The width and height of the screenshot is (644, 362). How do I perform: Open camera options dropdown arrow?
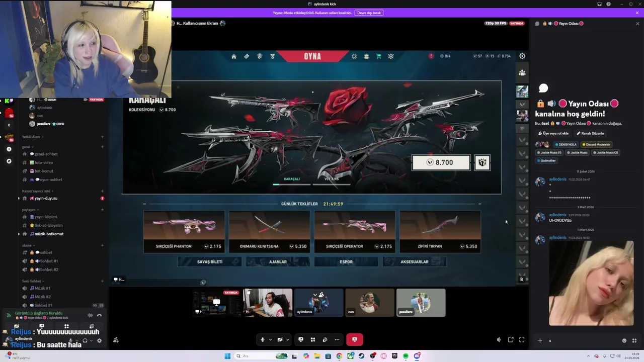pos(288,340)
